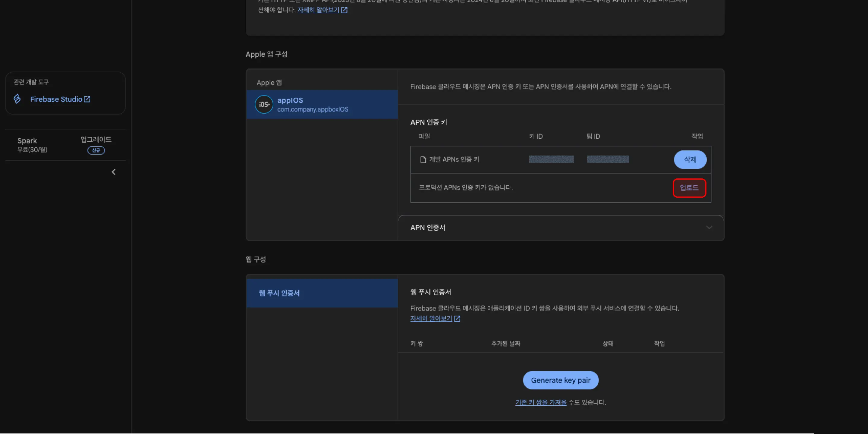Click the 팀 ID column header
868x434 pixels.
tap(593, 136)
